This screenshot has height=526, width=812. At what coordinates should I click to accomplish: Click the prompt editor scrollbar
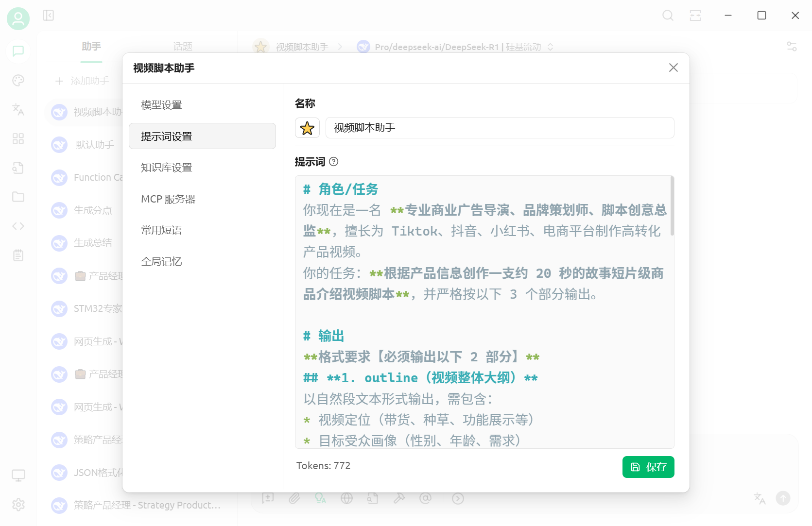(x=672, y=206)
